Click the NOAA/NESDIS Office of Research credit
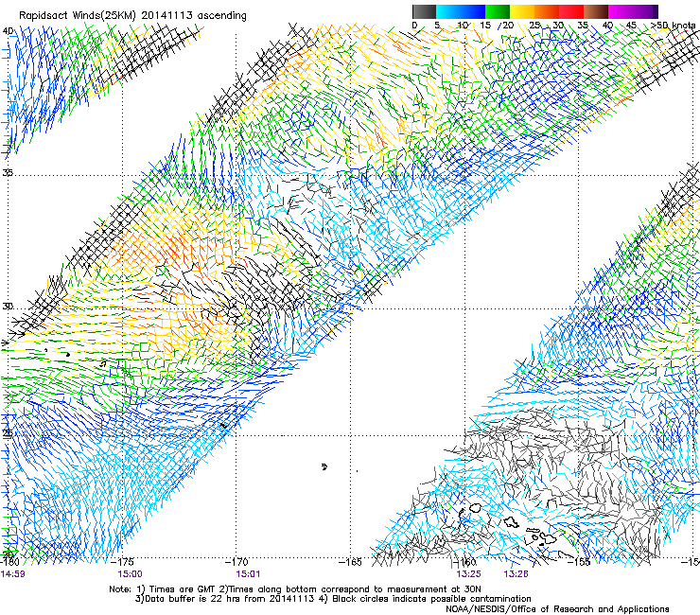This screenshot has height=615, width=700. tap(557, 609)
